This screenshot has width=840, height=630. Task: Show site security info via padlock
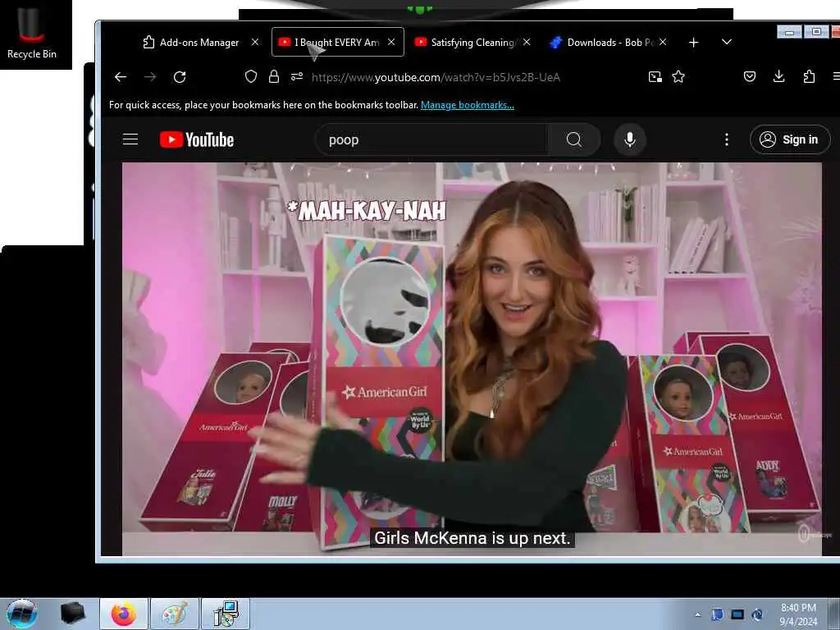coord(274,76)
